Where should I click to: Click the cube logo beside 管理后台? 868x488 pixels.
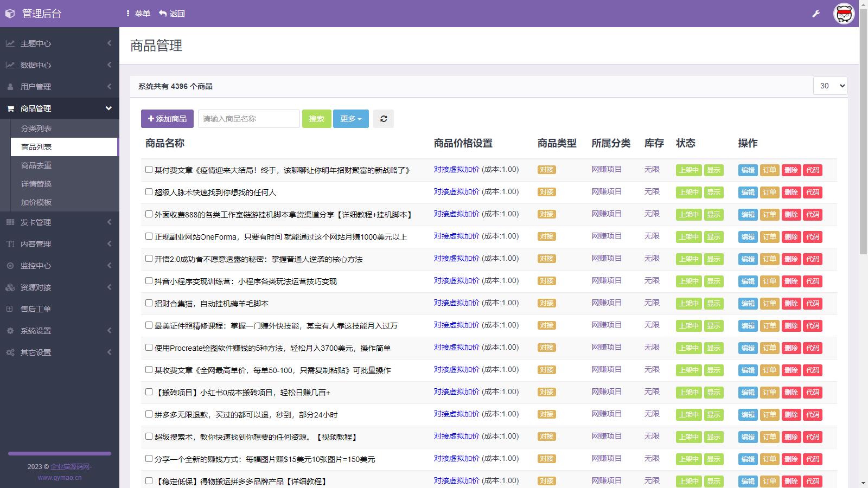[x=10, y=14]
